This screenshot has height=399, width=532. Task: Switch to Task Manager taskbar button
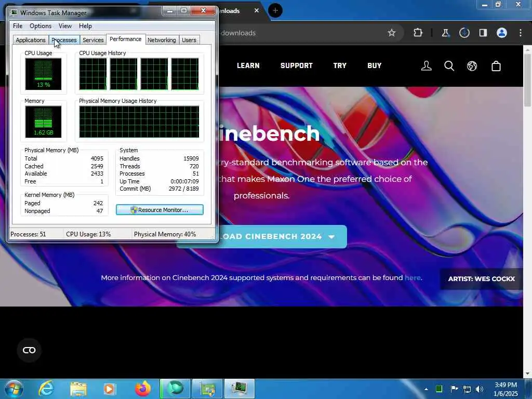[239, 389]
